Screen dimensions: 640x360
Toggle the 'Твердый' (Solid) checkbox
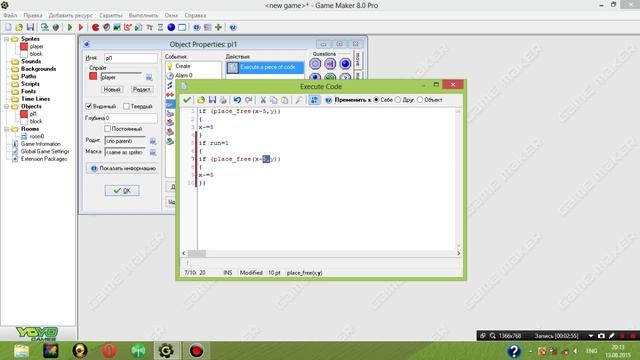click(127, 106)
